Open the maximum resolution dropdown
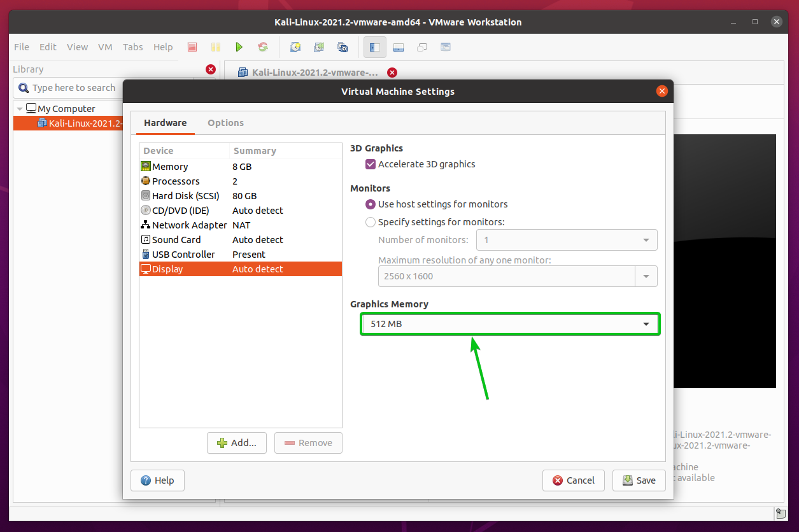 [x=646, y=276]
